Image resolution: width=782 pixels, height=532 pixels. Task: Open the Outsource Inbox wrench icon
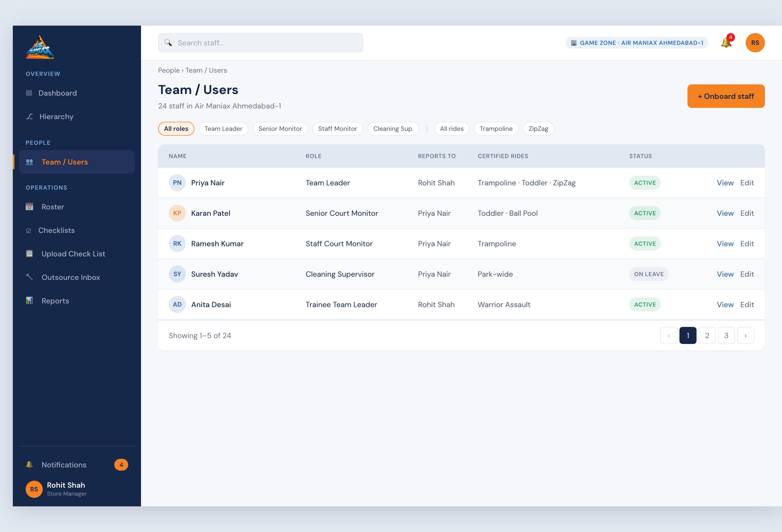30,277
